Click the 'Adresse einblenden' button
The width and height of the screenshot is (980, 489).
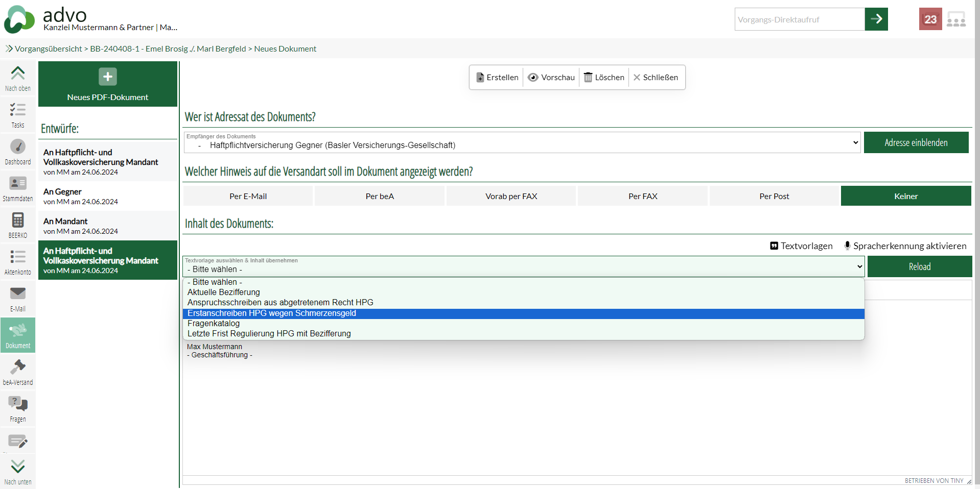click(x=916, y=143)
